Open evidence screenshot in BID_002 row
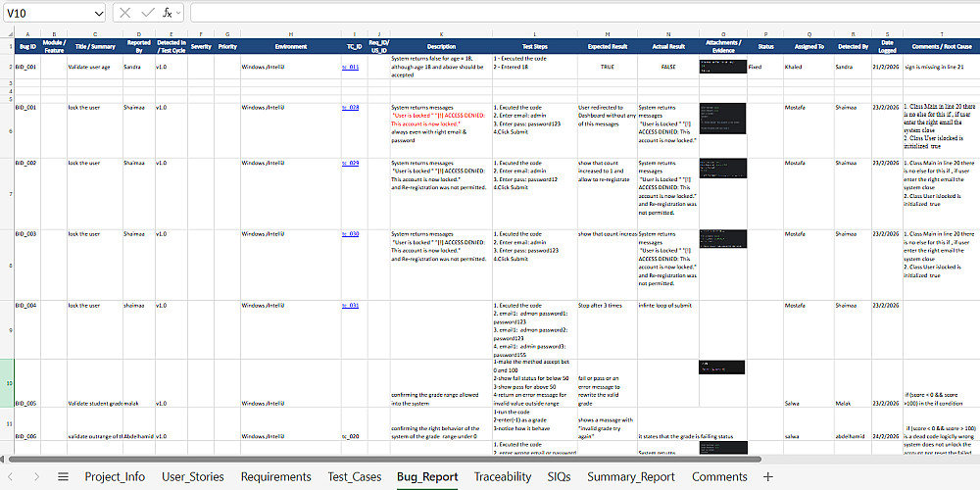This screenshot has width=980, height=490. point(723,169)
